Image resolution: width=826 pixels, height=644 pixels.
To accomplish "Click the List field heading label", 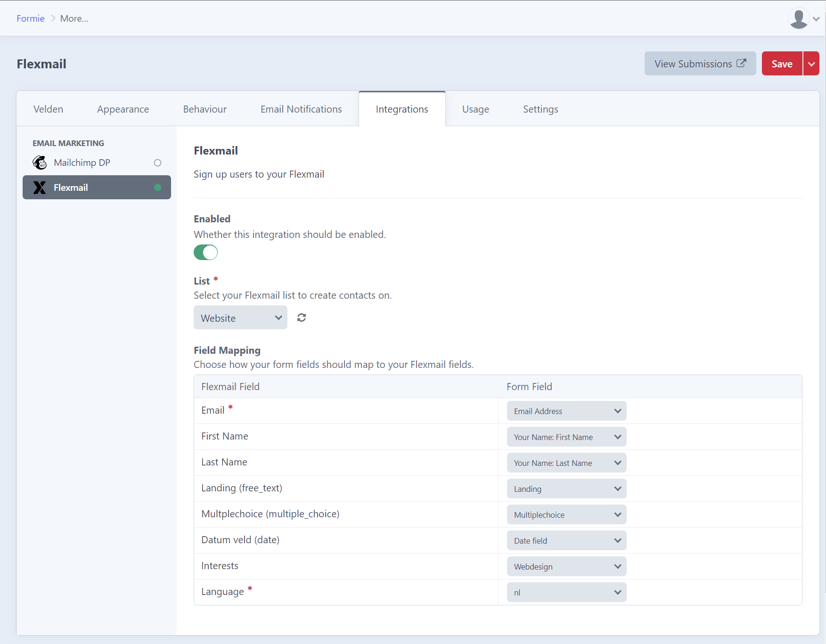I will (202, 281).
